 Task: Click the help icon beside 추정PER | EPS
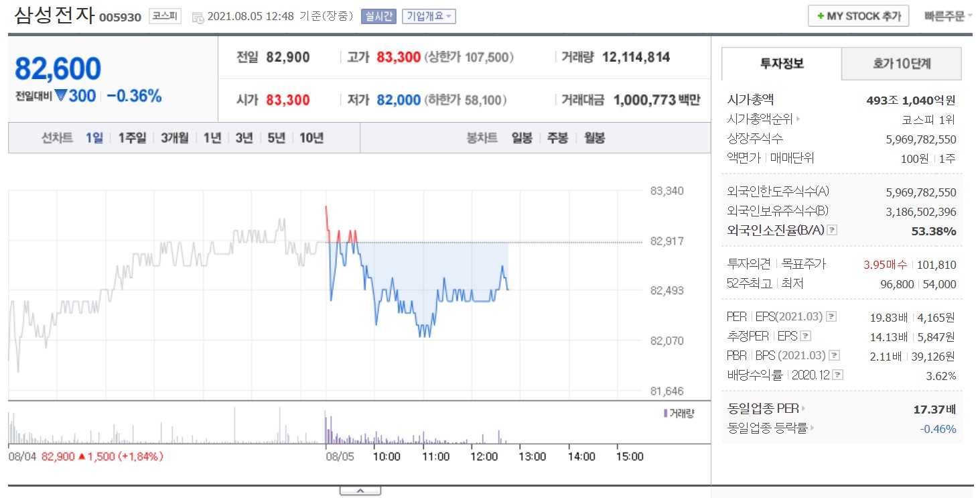click(805, 336)
